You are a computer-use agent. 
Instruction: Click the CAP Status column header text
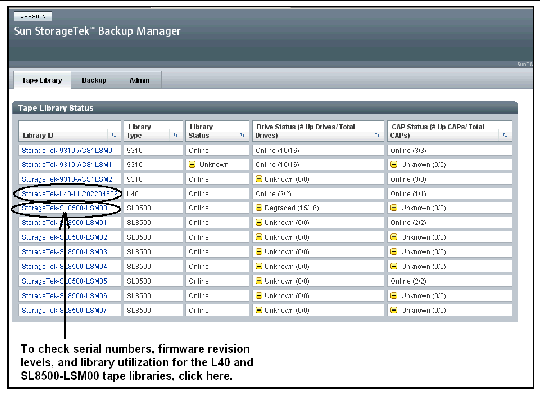pyautogui.click(x=437, y=131)
